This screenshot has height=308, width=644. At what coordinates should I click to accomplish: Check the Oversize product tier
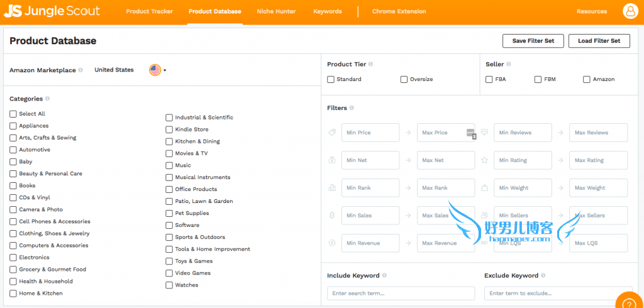coord(404,79)
